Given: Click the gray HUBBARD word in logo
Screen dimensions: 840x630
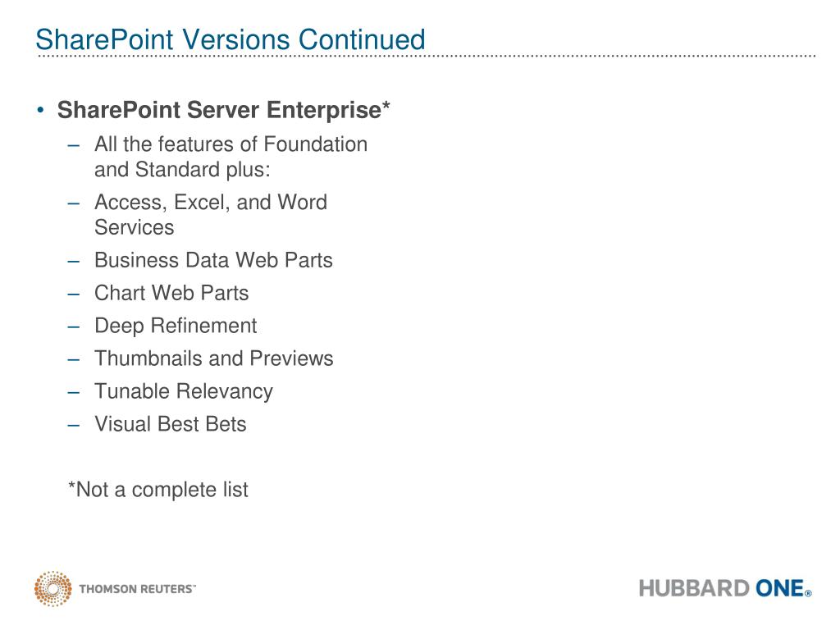Looking at the screenshot, I should (694, 589).
